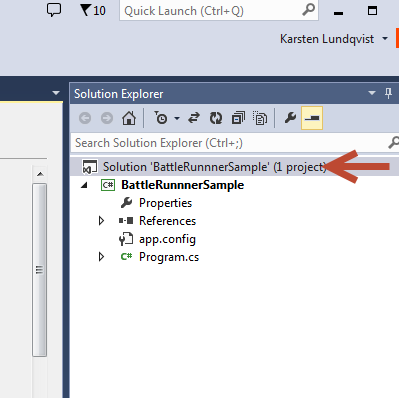Click the Search Solution Explorer field
Screen dimensions: 399x398
tap(230, 143)
